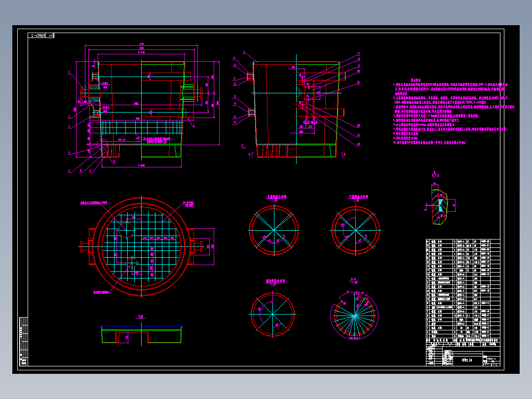The width and height of the screenshot is (532, 399).
Task: Select the revision table on left border
Action: tap(23, 341)
